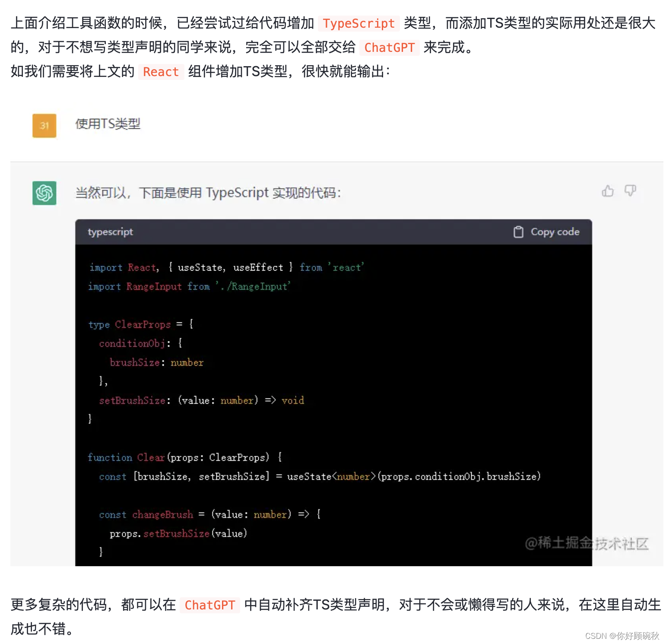Viewport: 666px width, 644px height.
Task: Click the "conditionObj: {" code line
Action: pos(141,344)
